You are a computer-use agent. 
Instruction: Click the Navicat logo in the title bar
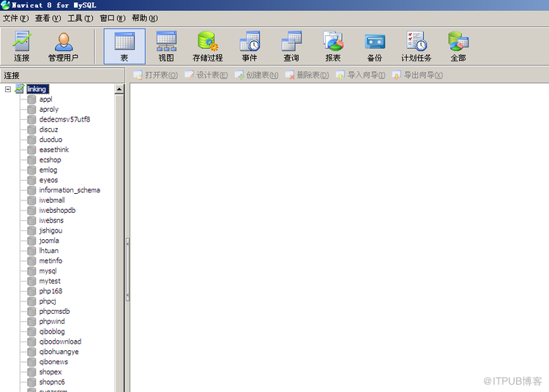(6, 5)
